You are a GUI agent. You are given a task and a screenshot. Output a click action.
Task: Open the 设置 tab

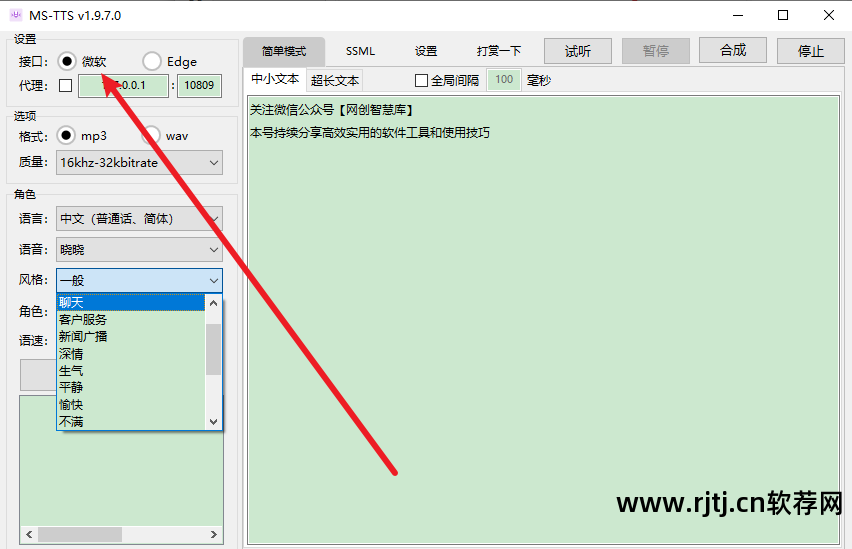426,51
